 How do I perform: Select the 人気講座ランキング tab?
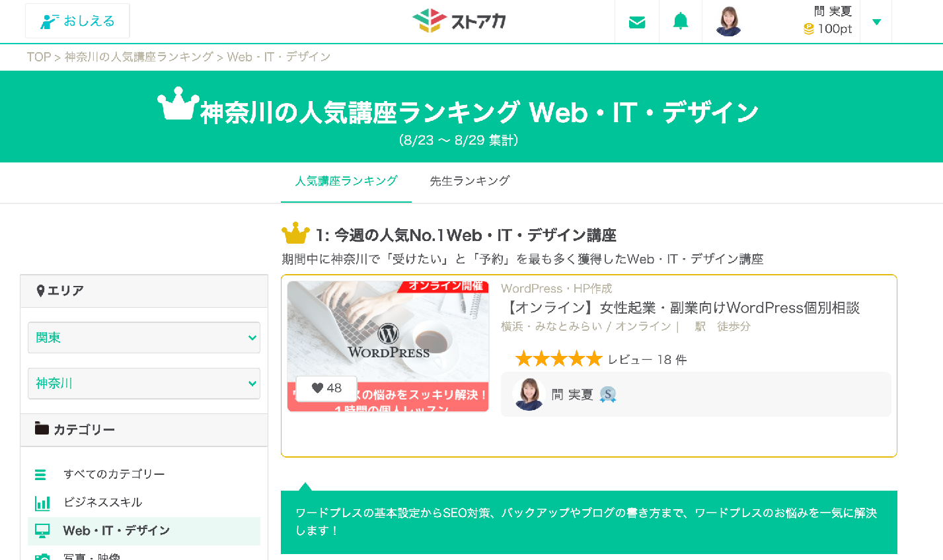point(346,181)
